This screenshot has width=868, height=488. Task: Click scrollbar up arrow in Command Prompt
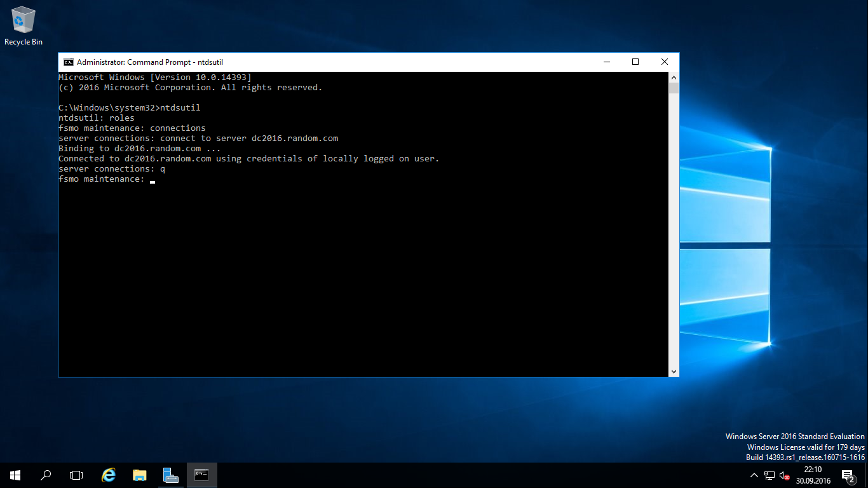674,77
